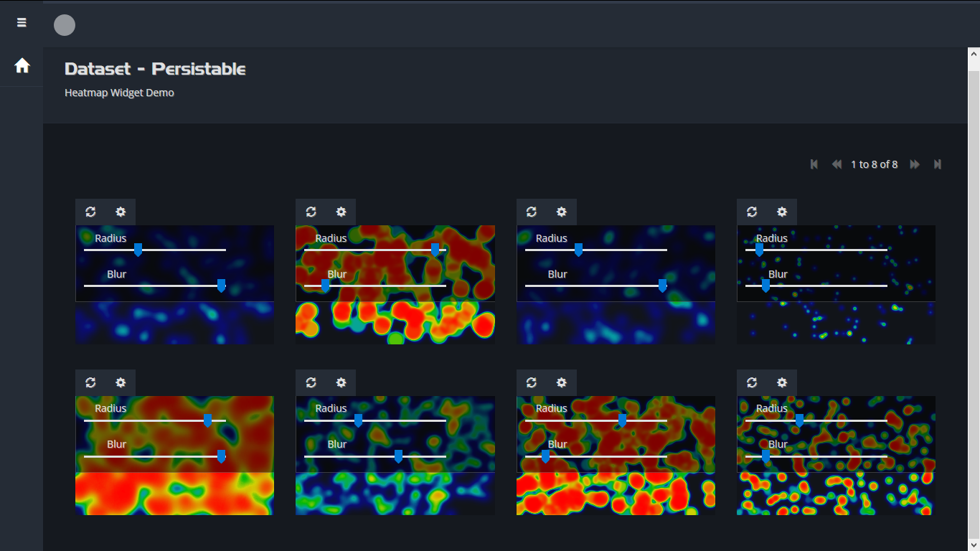
Task: Click Blur slider handle of second bottom-row heatmap
Action: point(398,456)
